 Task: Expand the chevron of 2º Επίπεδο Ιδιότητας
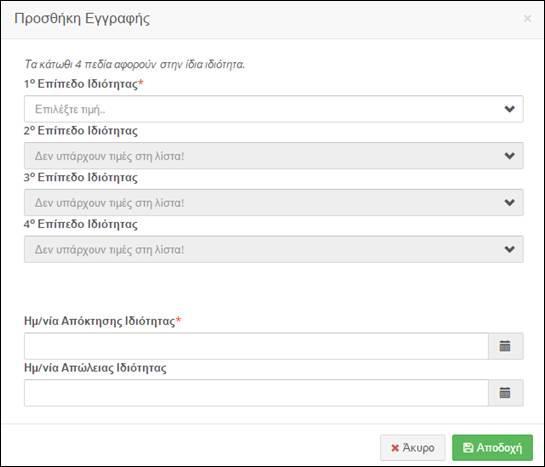pos(510,156)
